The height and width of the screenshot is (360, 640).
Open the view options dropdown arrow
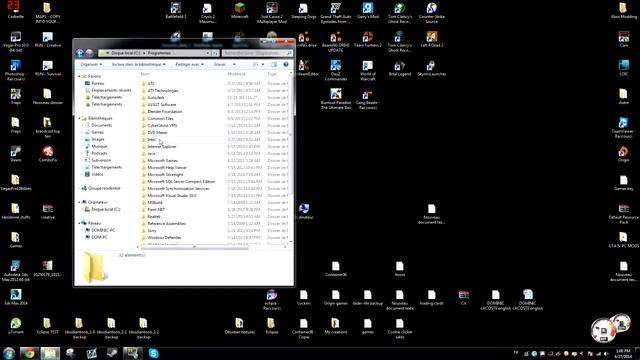(262, 64)
